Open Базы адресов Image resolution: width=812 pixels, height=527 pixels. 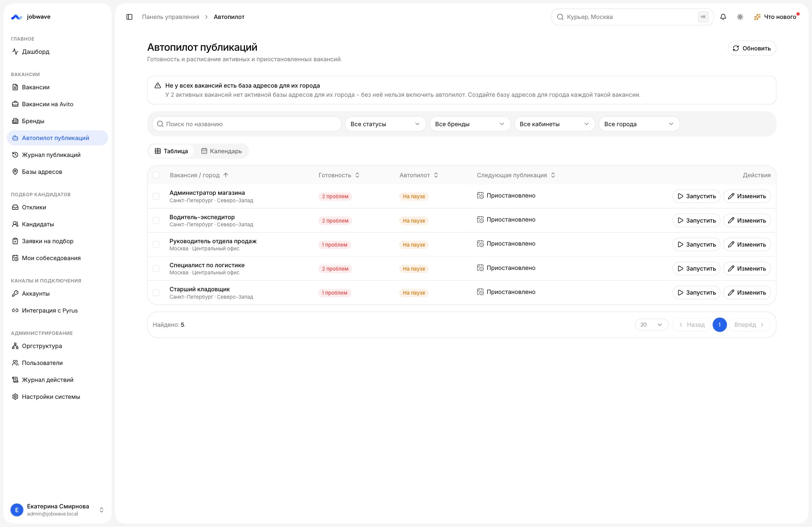57,171
